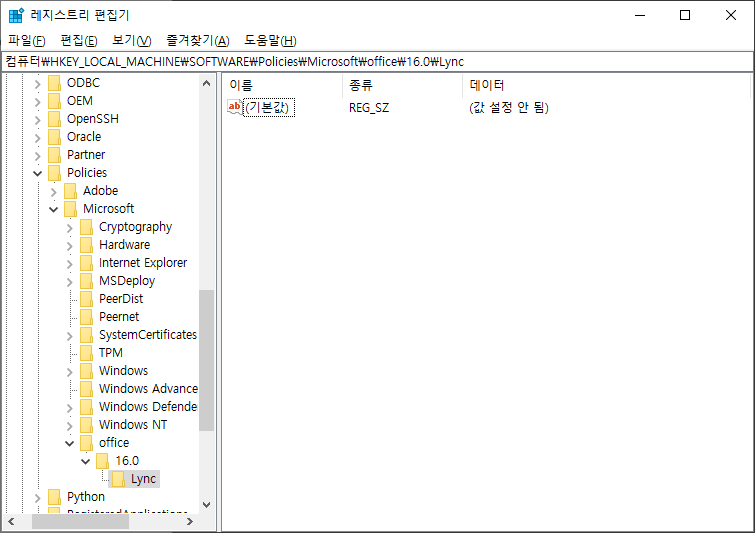Click the registry path address bar
Screen dimensions: 755x533
coord(377,62)
